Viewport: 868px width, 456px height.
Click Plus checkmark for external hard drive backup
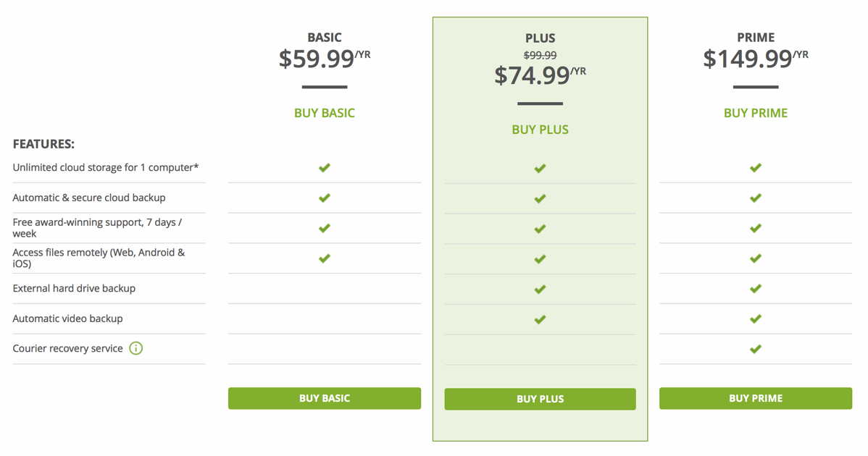[540, 290]
